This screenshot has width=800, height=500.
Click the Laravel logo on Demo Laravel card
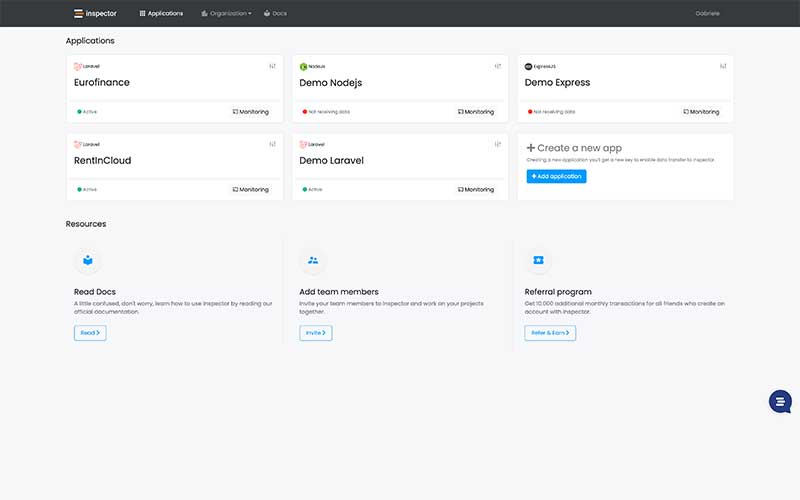pyautogui.click(x=312, y=144)
